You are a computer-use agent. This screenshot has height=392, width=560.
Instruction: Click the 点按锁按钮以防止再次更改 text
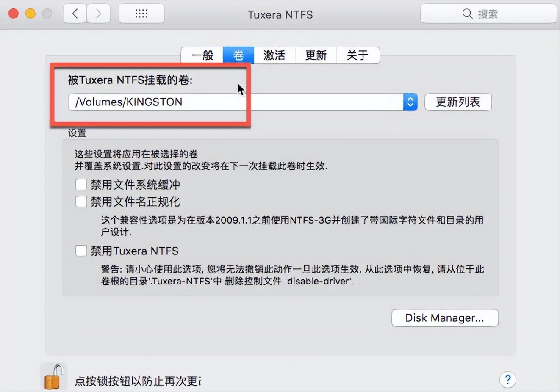(x=138, y=381)
